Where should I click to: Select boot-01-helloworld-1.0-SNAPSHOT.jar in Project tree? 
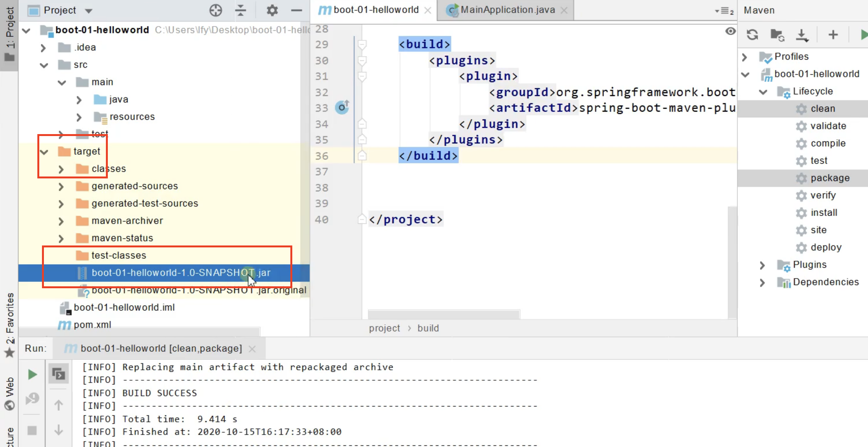(181, 273)
